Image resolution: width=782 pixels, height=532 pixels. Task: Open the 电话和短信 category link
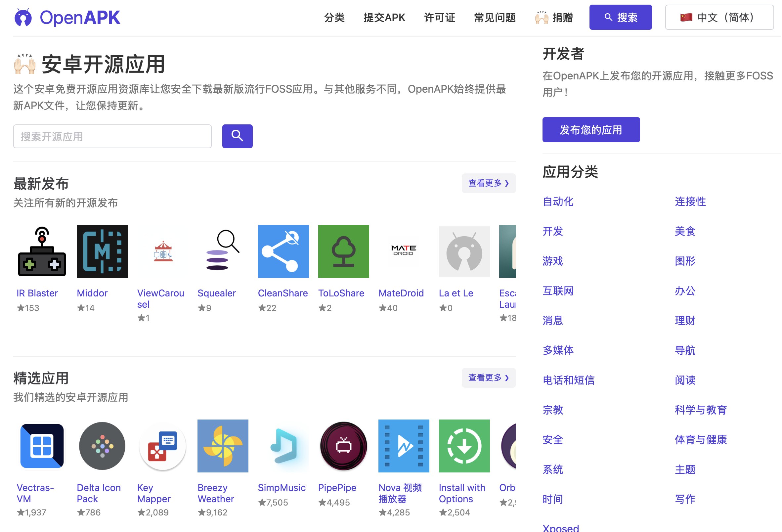(569, 380)
